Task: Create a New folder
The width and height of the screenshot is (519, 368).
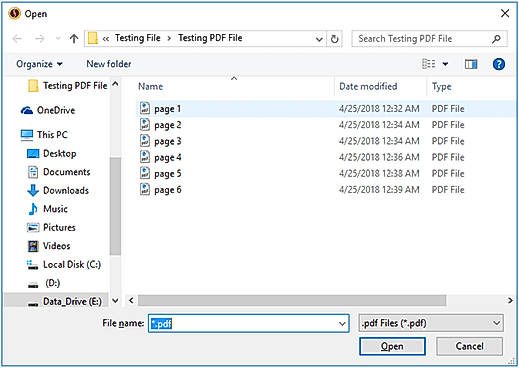Action: pos(109,64)
